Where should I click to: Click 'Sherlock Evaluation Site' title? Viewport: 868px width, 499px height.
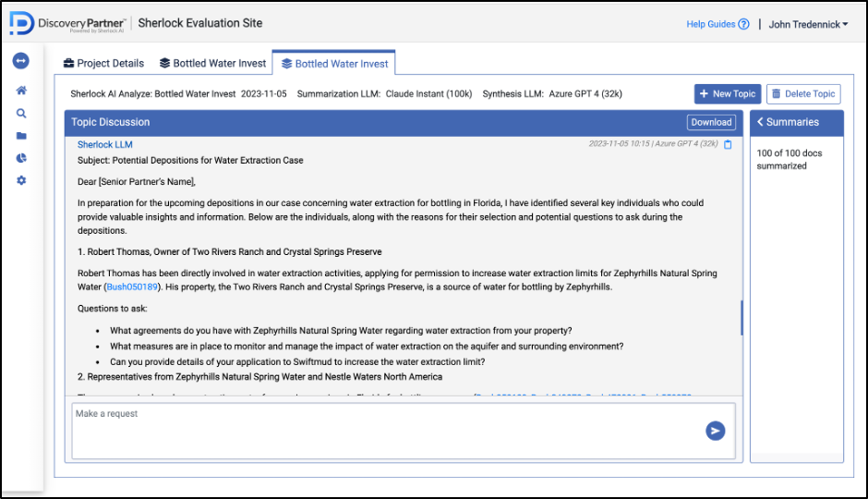click(x=199, y=23)
